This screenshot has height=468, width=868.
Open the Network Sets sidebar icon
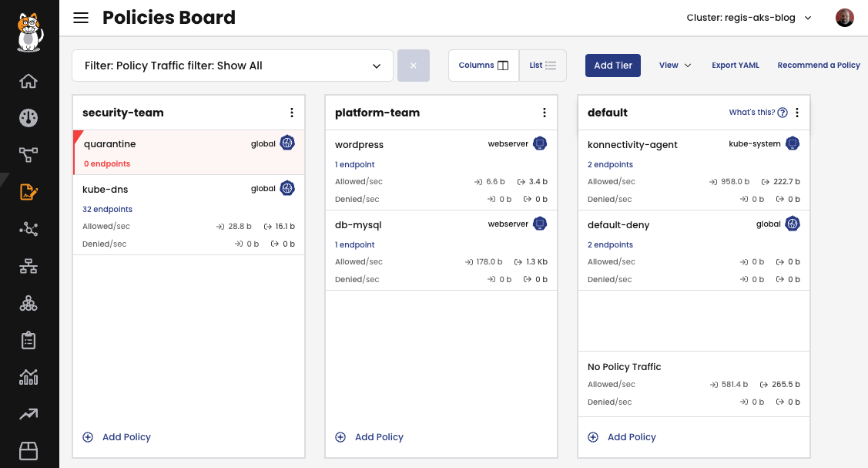click(x=28, y=267)
